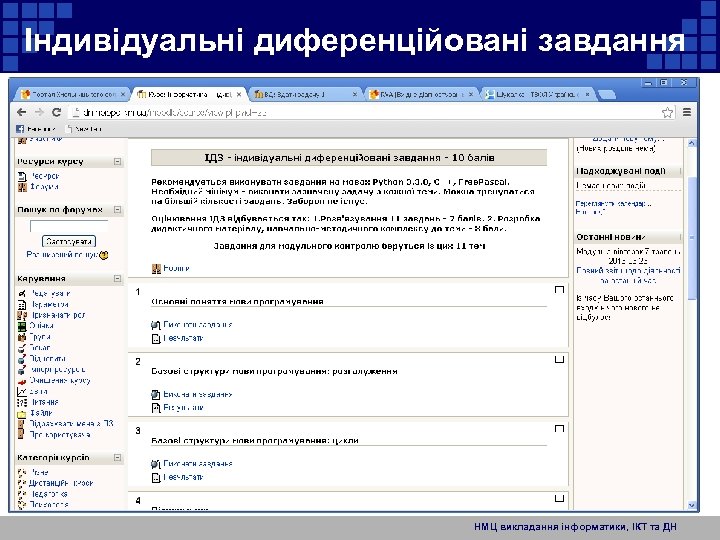The image size is (720, 540).
Task: Open the news forum link under the ІДЗ description
Action: (x=176, y=268)
